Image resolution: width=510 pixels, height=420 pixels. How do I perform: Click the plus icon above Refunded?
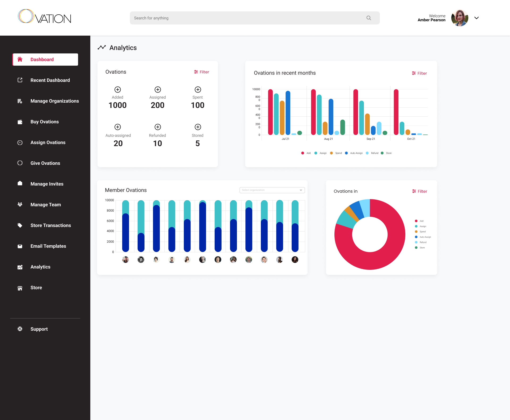[x=158, y=127]
